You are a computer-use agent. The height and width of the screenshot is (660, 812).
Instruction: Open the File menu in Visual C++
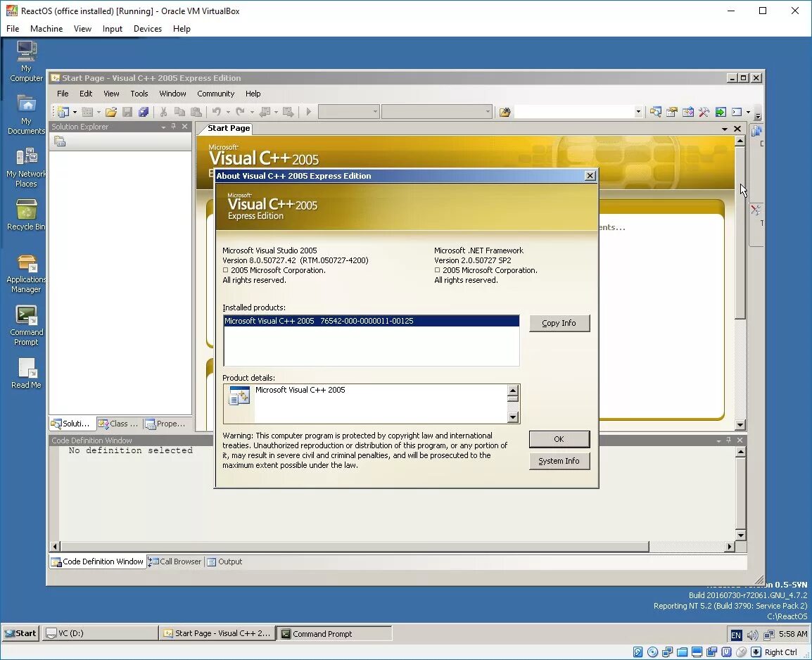click(63, 94)
